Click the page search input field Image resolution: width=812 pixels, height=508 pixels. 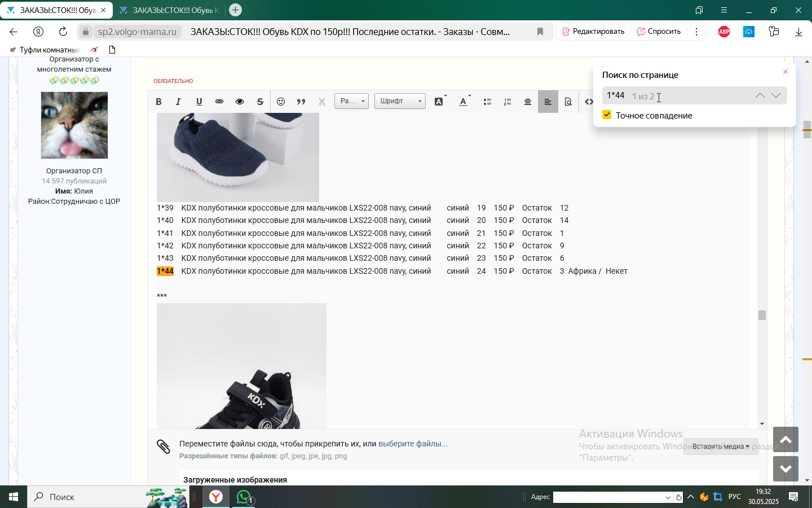coord(677,95)
